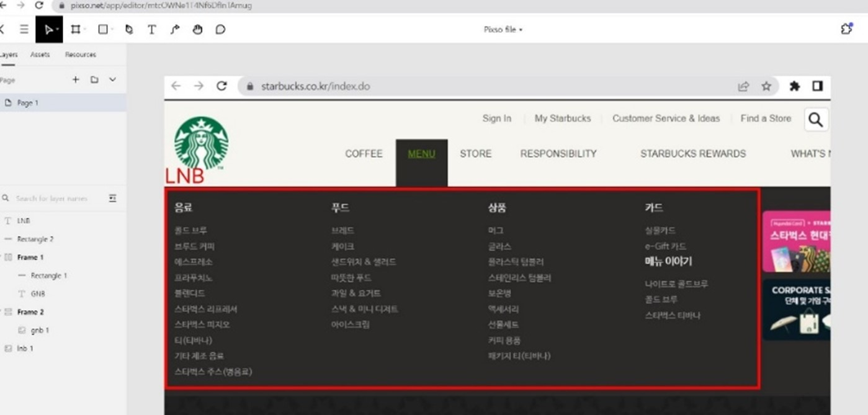Image resolution: width=868 pixels, height=415 pixels.
Task: Select the Pen tool
Action: (x=129, y=29)
